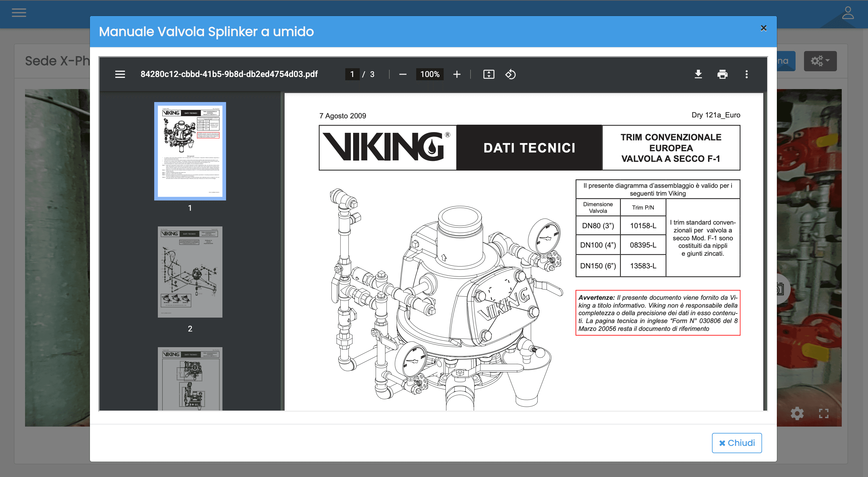This screenshot has height=477, width=868.
Task: Click the gear icon on the background photo
Action: click(797, 413)
